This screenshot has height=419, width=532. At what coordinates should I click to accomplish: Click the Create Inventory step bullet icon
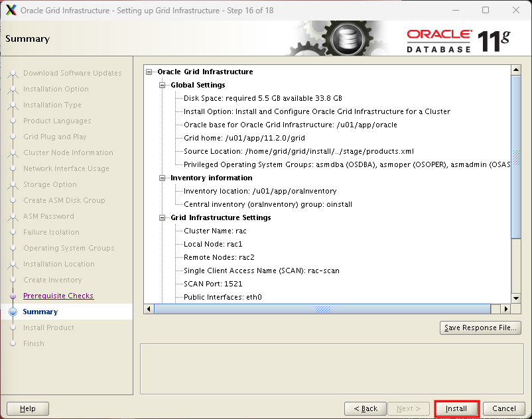coord(13,280)
